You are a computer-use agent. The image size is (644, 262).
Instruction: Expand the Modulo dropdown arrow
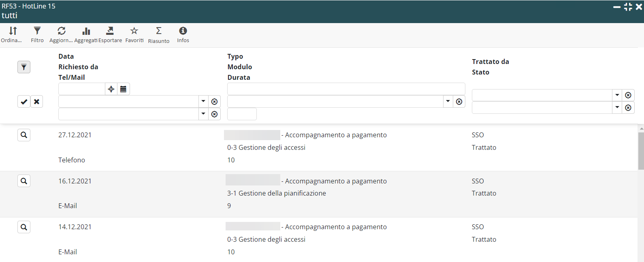click(448, 102)
